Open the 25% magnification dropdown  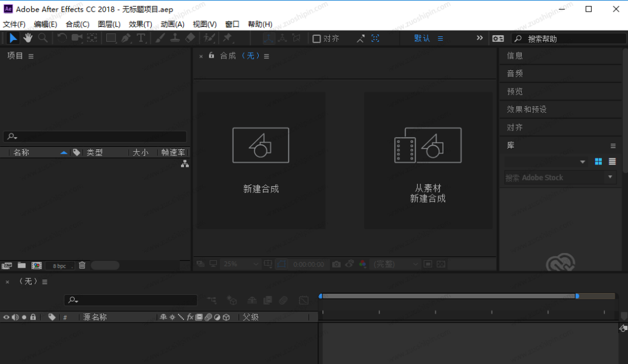click(x=240, y=264)
